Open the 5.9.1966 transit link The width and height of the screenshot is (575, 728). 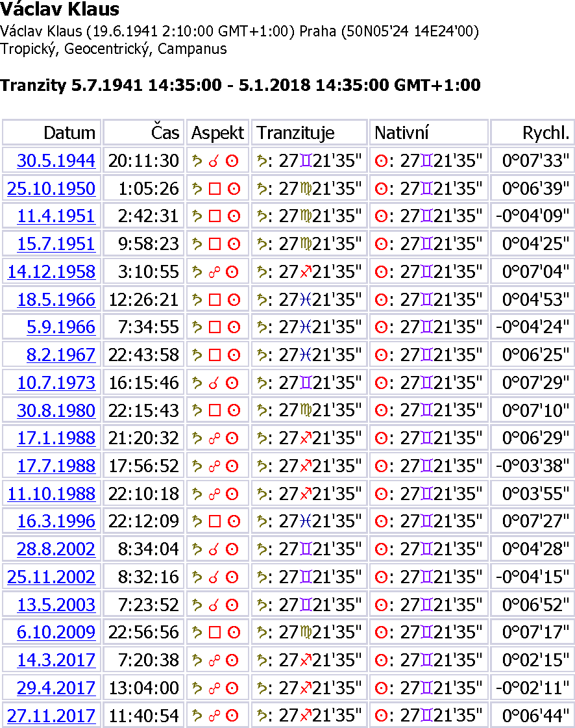pos(61,327)
